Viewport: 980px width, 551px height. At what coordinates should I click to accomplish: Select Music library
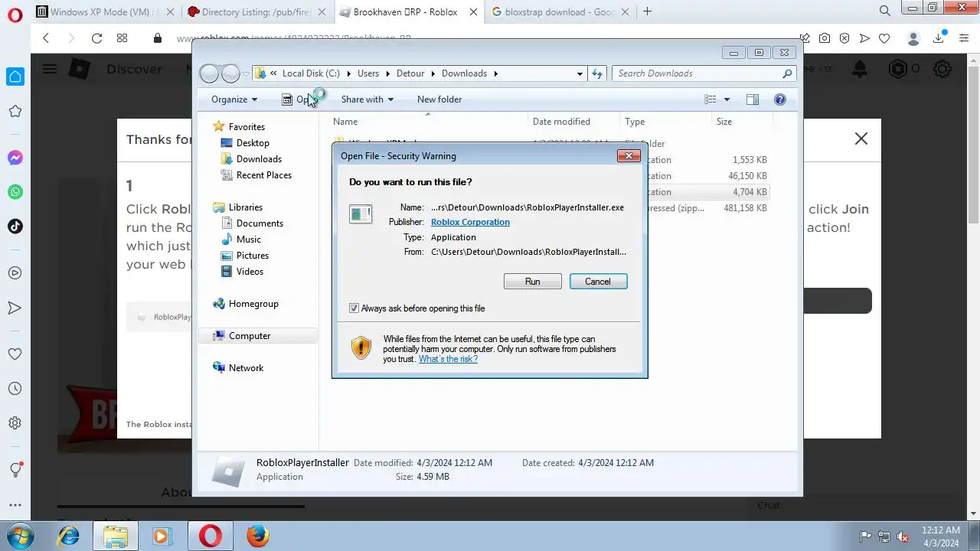[249, 240]
